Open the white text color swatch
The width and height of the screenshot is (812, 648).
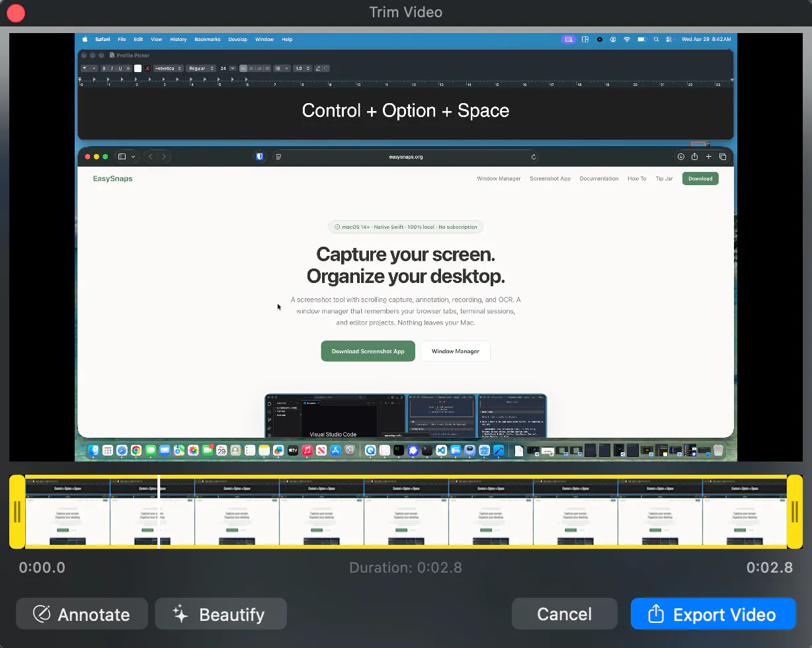click(138, 68)
